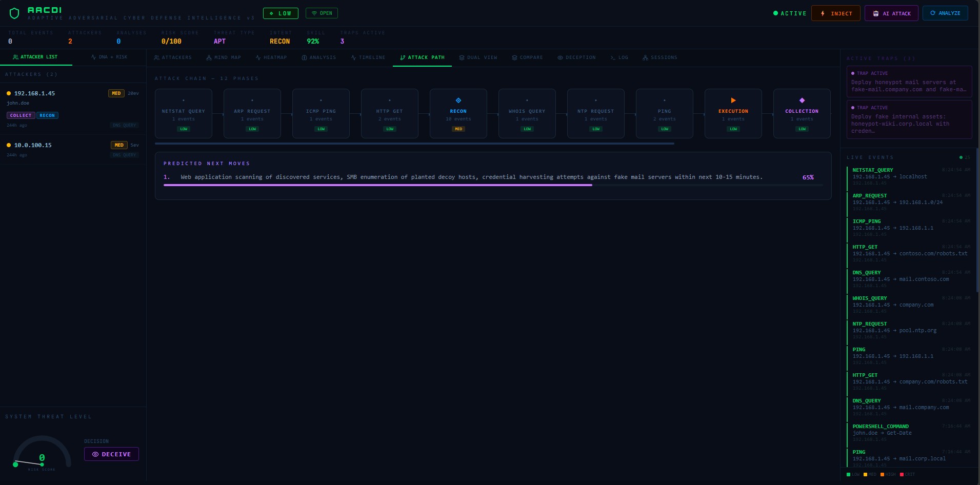This screenshot has width=980, height=485.
Task: Click the RECON intent value
Action: click(280, 42)
